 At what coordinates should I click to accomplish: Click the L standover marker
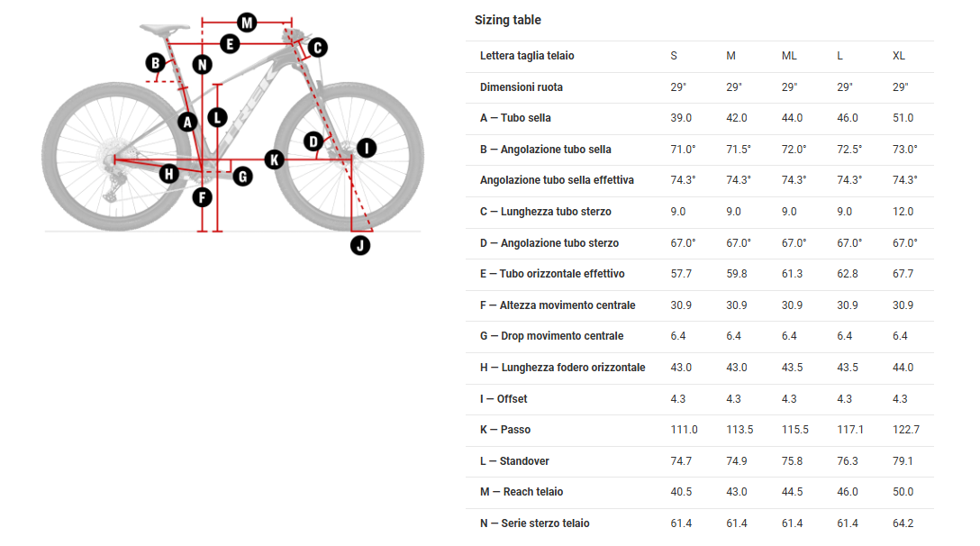tap(217, 116)
